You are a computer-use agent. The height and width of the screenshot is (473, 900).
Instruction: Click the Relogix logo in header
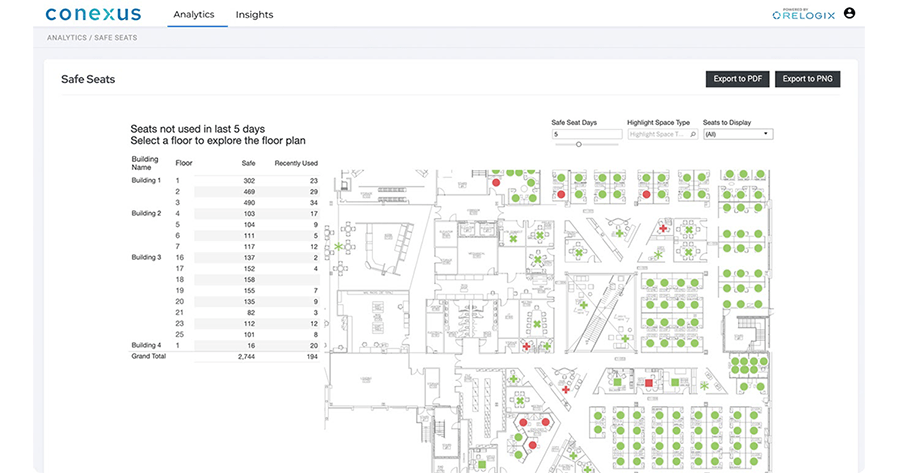(804, 14)
